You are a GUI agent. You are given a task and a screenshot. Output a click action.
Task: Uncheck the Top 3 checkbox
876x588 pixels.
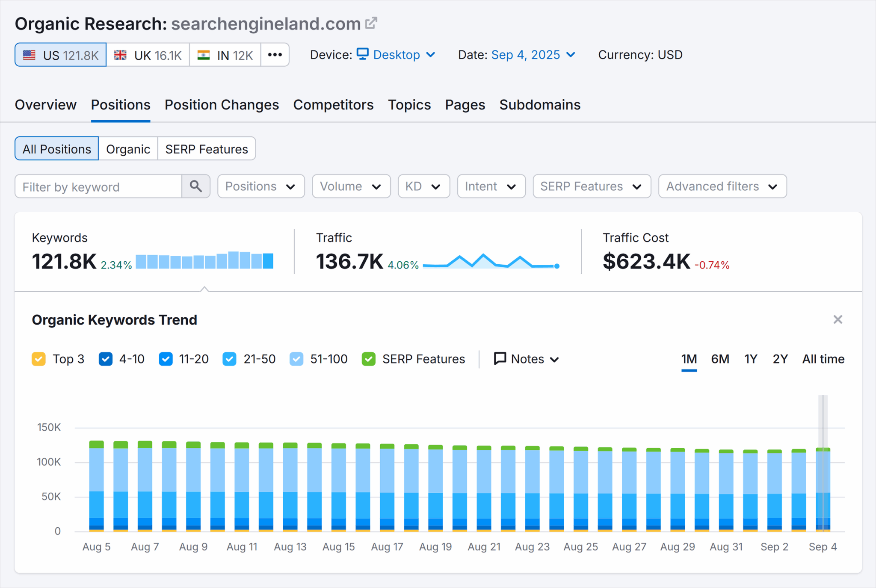coord(39,359)
